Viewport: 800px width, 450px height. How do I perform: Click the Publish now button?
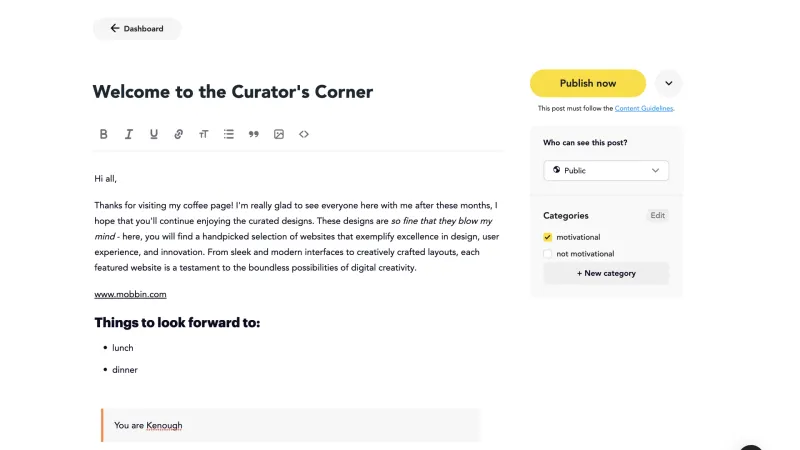click(x=588, y=83)
